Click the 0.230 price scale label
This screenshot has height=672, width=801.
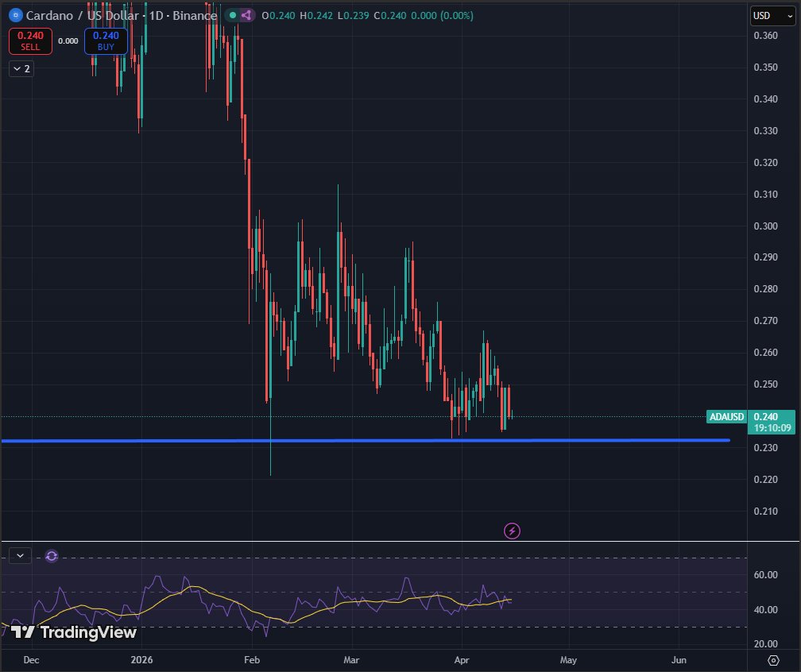[x=766, y=448]
